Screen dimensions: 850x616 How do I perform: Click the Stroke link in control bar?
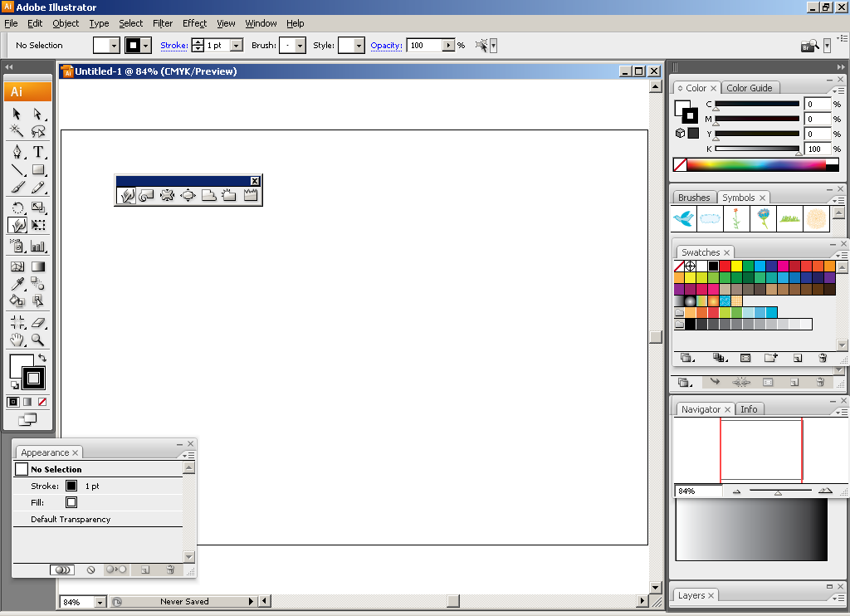point(174,46)
